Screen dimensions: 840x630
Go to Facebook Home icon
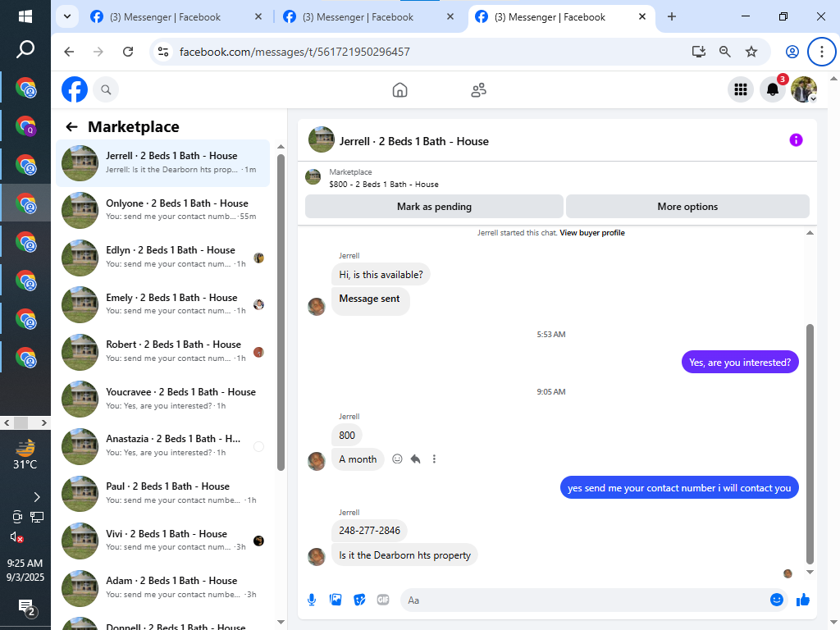click(x=399, y=89)
